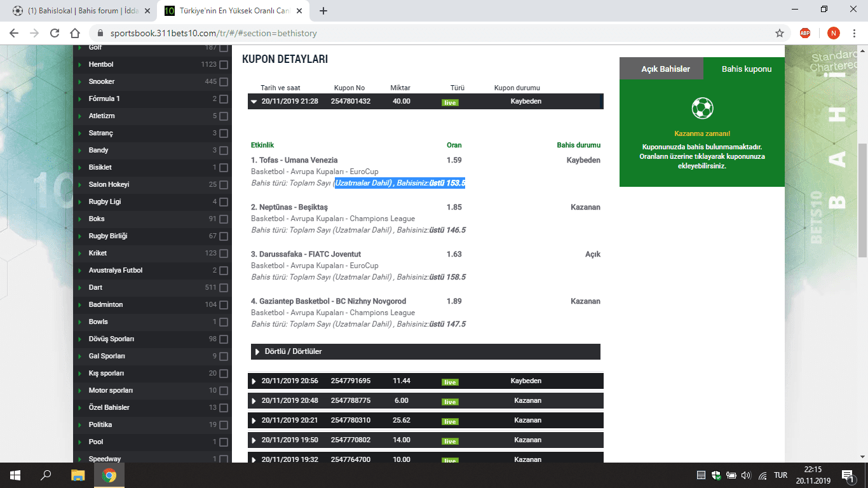
Task: Switch to Bahislokal forum browser tab
Action: 83,11
